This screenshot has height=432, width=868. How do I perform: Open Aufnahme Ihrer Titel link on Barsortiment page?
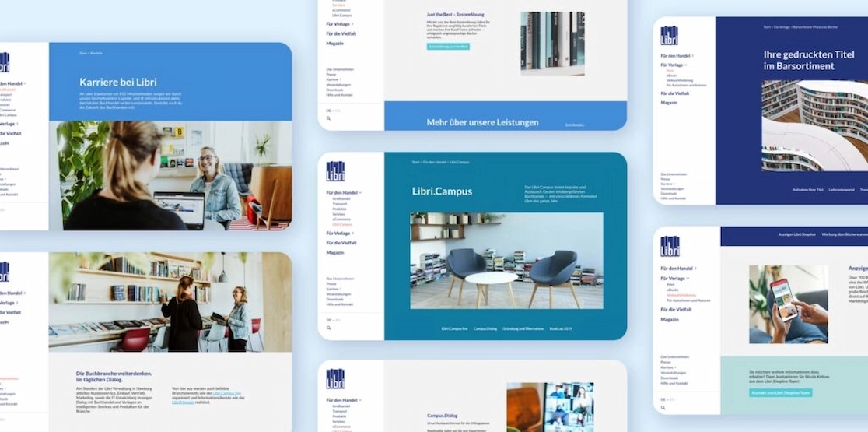pos(808,189)
